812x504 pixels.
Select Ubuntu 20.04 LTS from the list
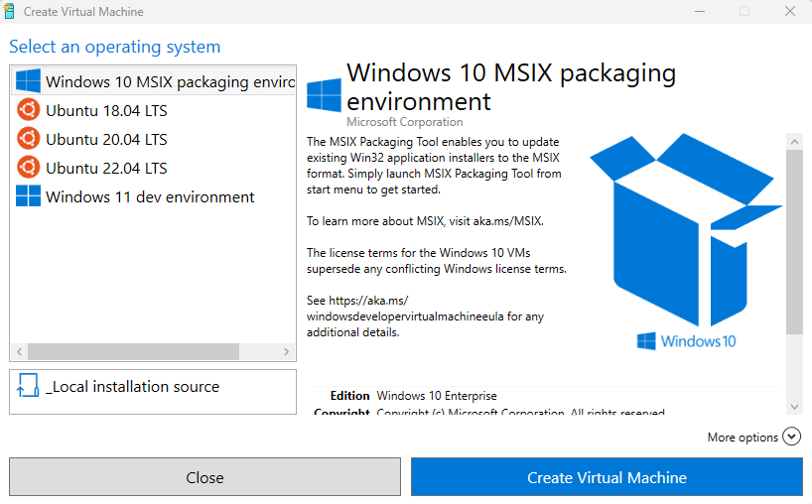(x=106, y=139)
